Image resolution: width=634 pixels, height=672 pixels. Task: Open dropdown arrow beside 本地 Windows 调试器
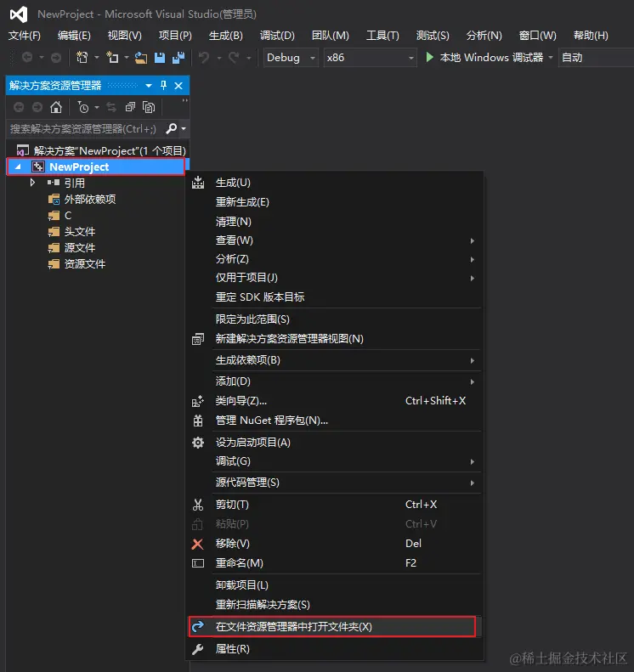(551, 58)
